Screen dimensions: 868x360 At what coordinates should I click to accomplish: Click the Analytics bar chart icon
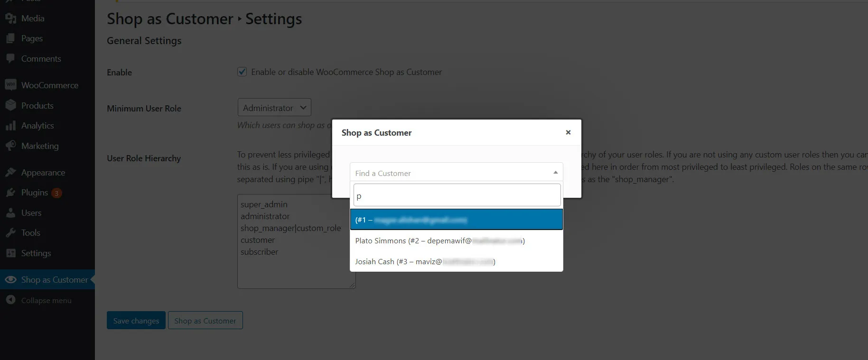click(10, 125)
